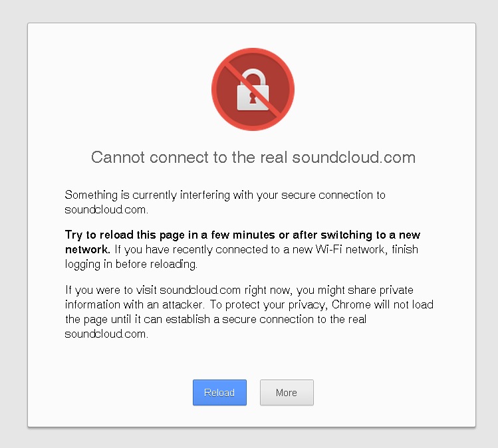Click soundcloud.com in the heading
The height and width of the screenshot is (448, 498).
pyautogui.click(x=354, y=158)
